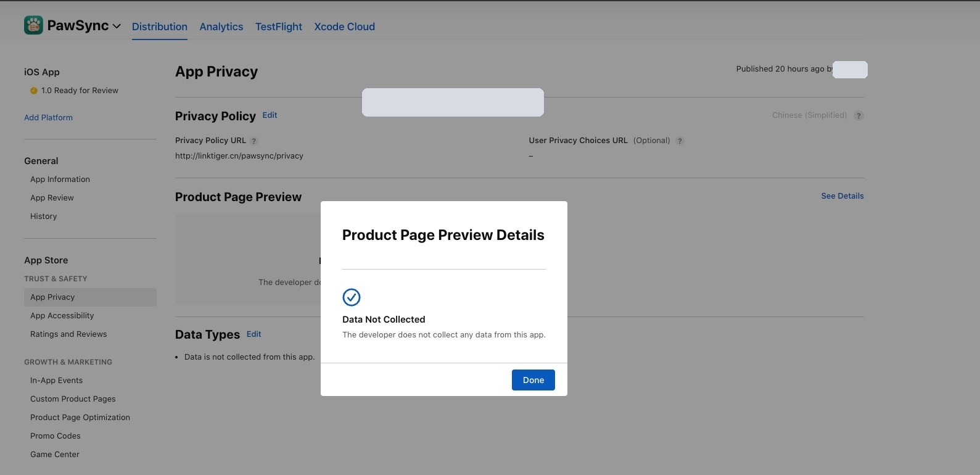Click the Add Platform link
The height and width of the screenshot is (475, 980).
tap(48, 117)
